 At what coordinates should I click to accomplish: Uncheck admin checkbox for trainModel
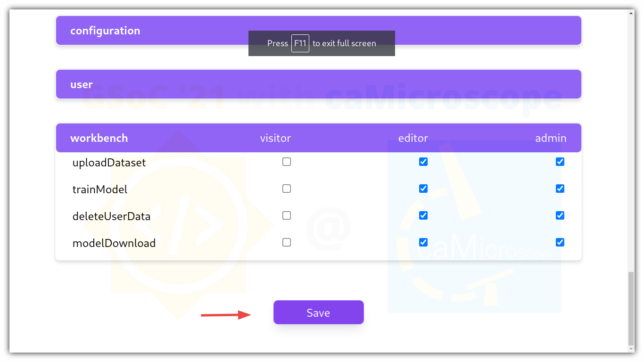[560, 189]
